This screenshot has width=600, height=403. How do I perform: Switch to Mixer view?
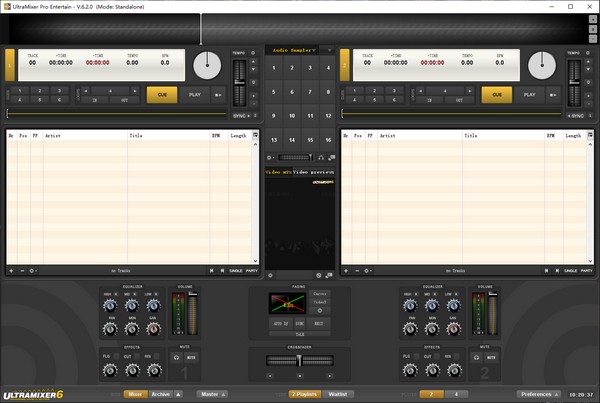tap(135, 394)
